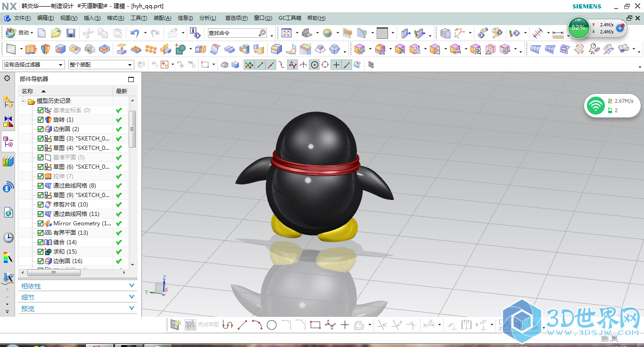Click the navigator horizontal scrollbar thumb
The width and height of the screenshot is (644, 347).
55,272
